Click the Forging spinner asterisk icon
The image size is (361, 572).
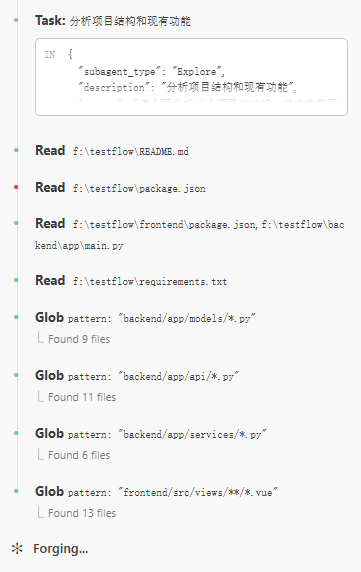pyautogui.click(x=17, y=549)
